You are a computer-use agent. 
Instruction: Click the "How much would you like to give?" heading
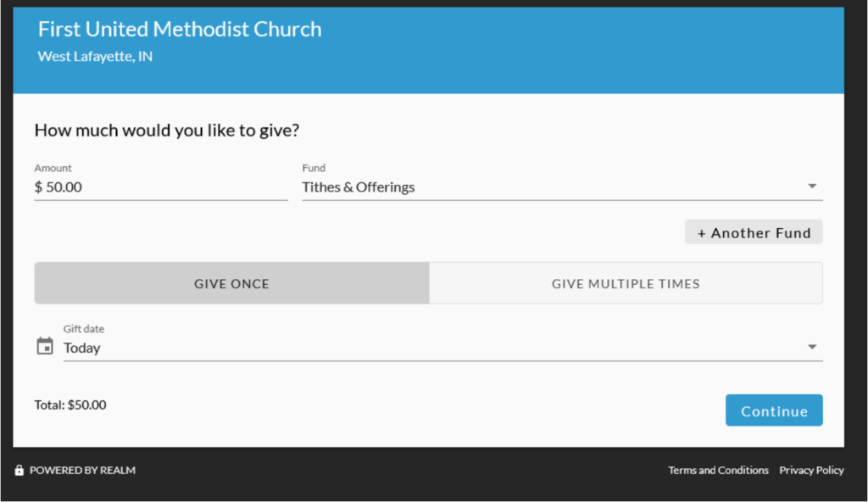167,131
